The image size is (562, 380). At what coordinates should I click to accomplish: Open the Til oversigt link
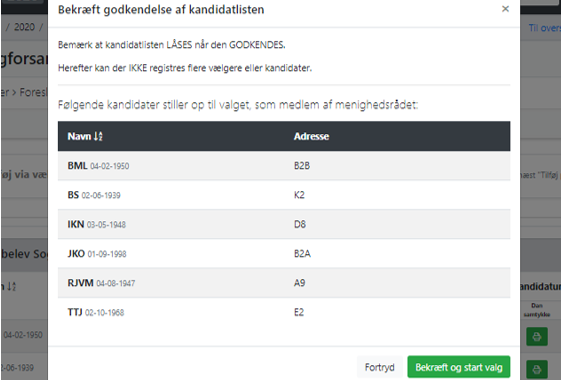[x=545, y=28]
